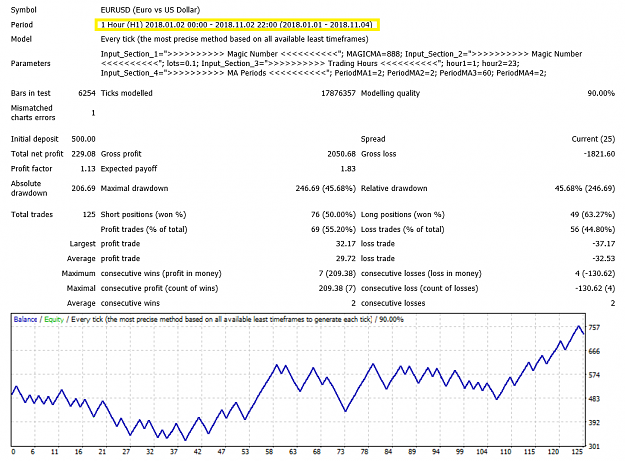
Task: Click the Parameters label
Action: 31,63
